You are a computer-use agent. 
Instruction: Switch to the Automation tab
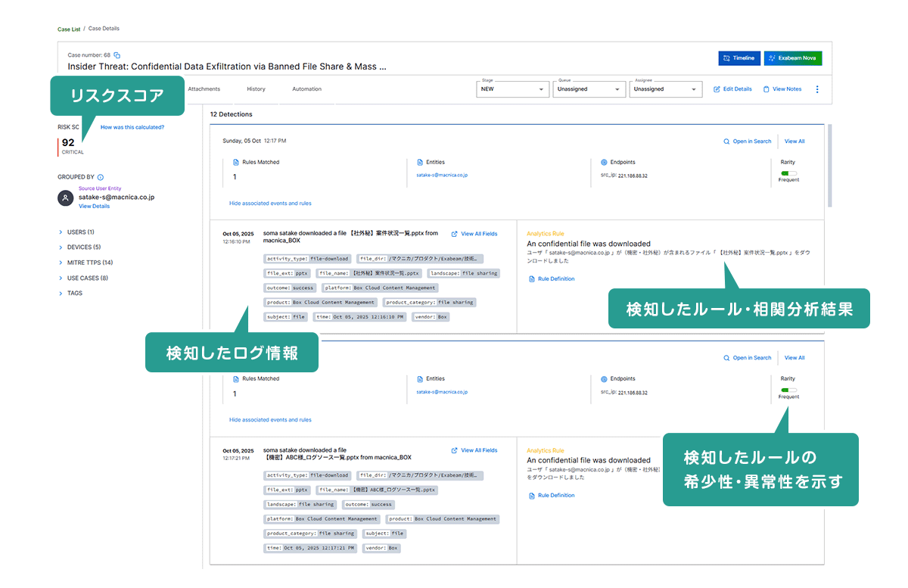pyautogui.click(x=306, y=89)
